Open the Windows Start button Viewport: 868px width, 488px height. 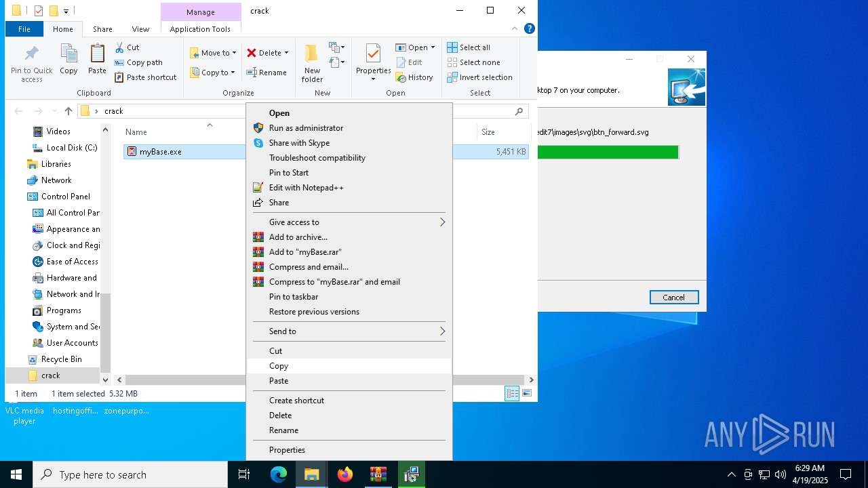(x=16, y=474)
